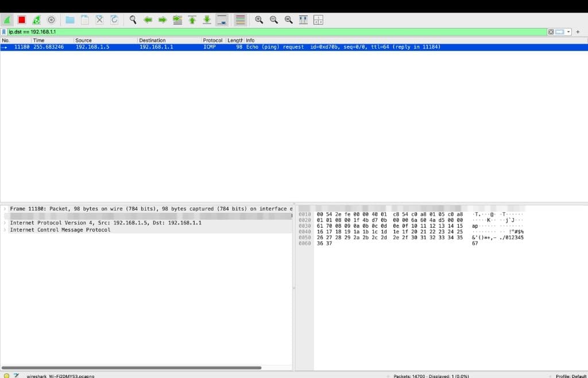The width and height of the screenshot is (588, 378).
Task: Go back in packet history
Action: coord(148,20)
